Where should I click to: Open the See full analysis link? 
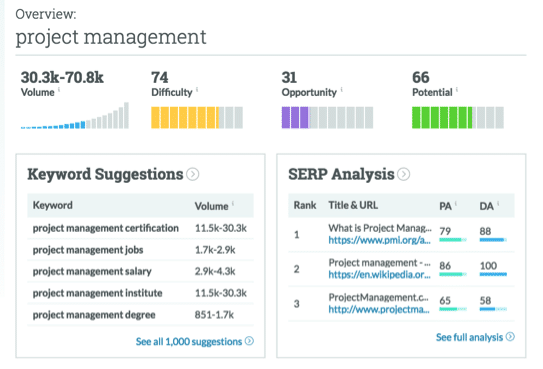469,337
